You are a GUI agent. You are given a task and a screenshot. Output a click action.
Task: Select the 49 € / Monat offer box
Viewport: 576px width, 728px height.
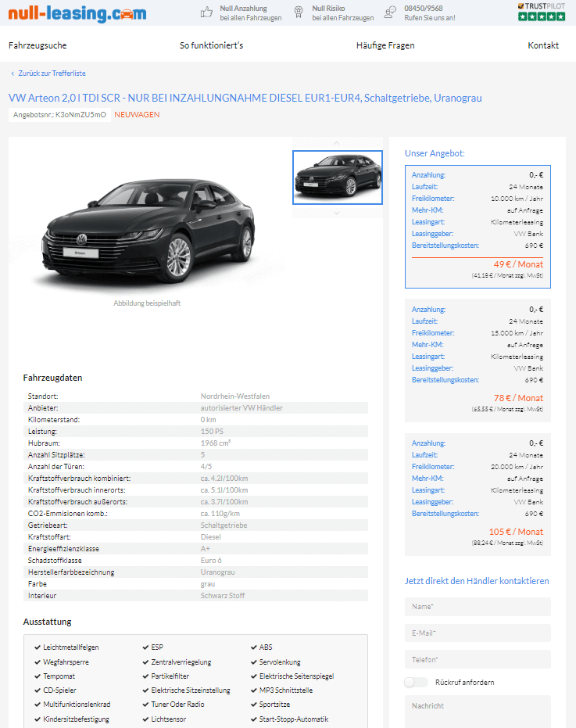[478, 227]
